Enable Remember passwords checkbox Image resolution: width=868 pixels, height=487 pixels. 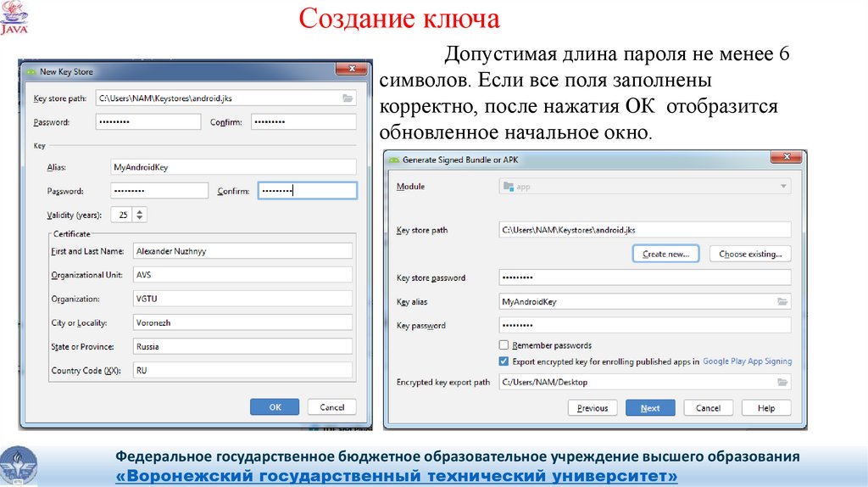tap(504, 345)
